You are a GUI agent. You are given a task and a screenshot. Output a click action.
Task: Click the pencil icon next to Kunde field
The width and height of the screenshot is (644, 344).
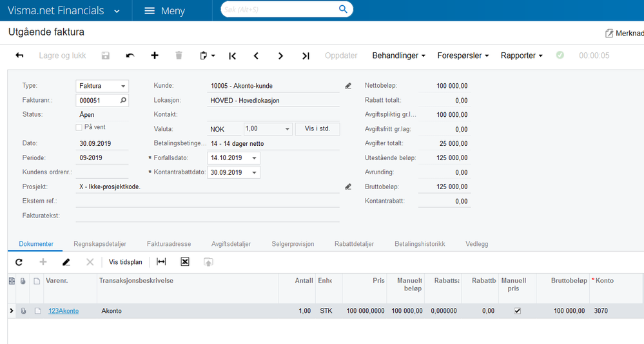pos(348,86)
